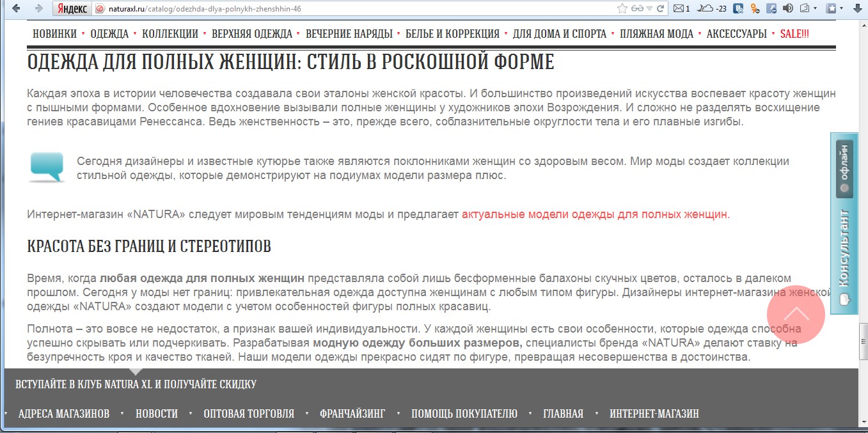The width and height of the screenshot is (868, 433).
Task: Open ПОМОЩЬ ПОКУПАТЕЛЮ footer link
Action: tap(464, 414)
